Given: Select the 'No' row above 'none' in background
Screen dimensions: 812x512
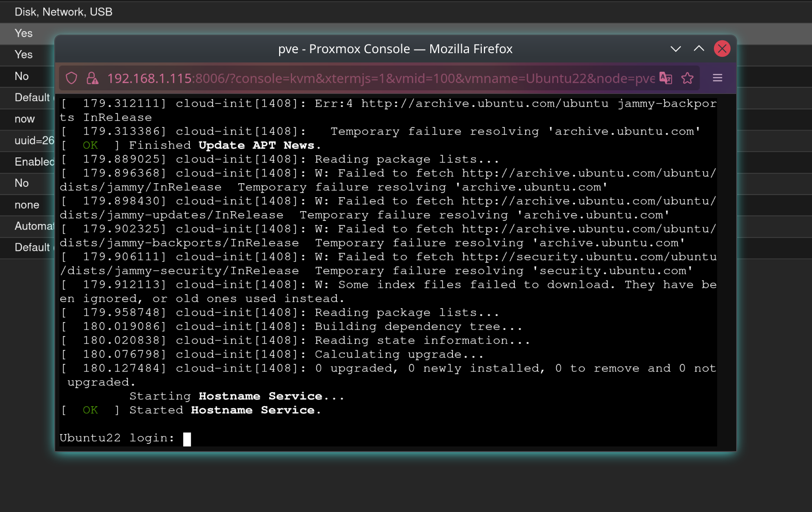Looking at the screenshot, I should 27,183.
